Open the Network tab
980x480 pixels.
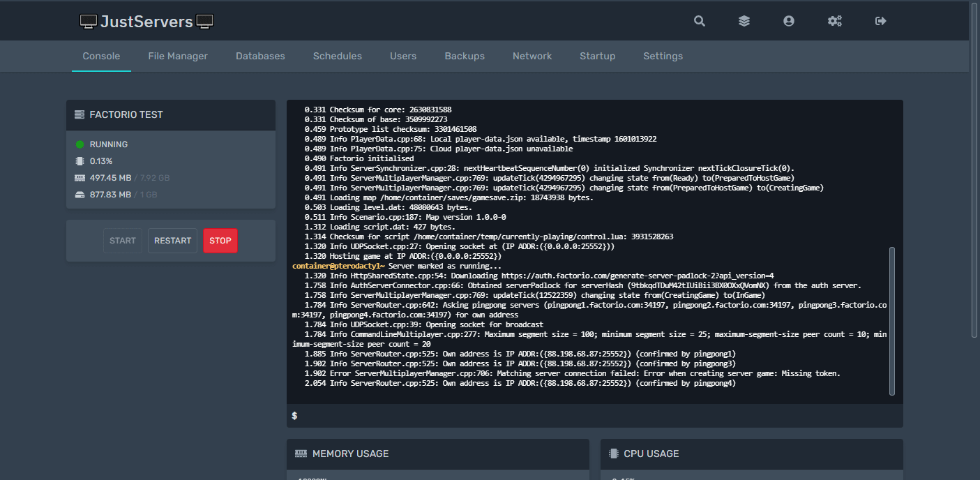tap(532, 56)
